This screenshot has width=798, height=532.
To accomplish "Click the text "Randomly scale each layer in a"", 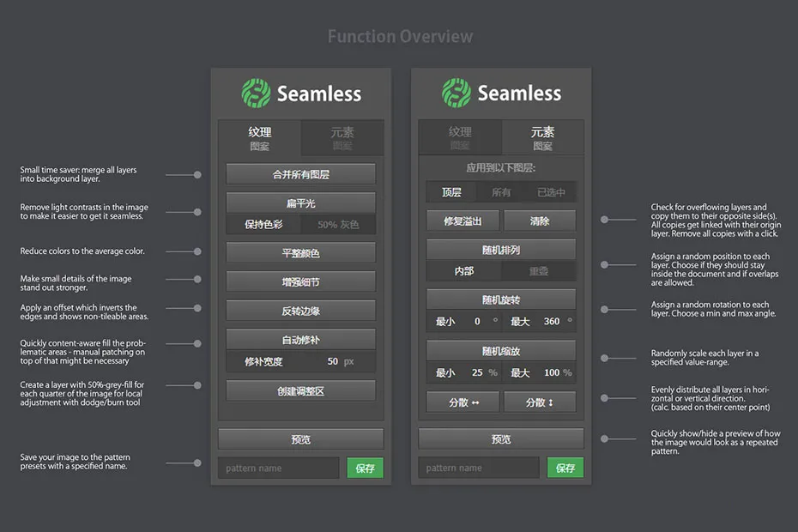I will (x=704, y=353).
